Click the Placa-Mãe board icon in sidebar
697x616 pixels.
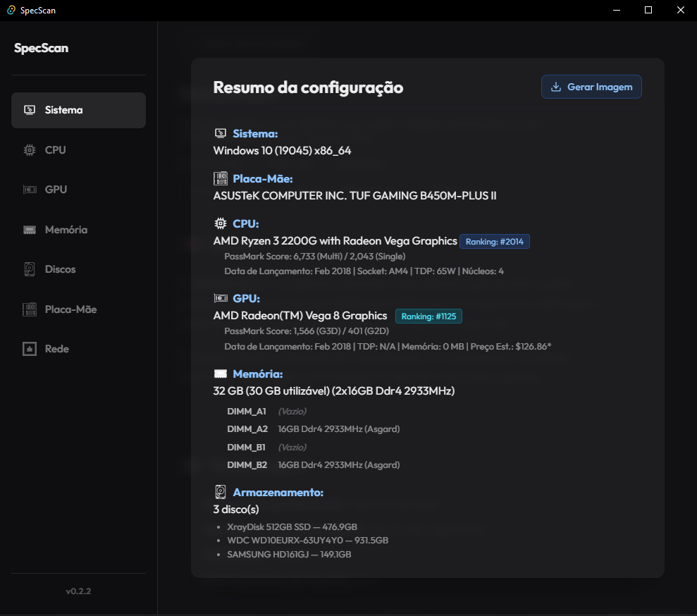coord(30,309)
